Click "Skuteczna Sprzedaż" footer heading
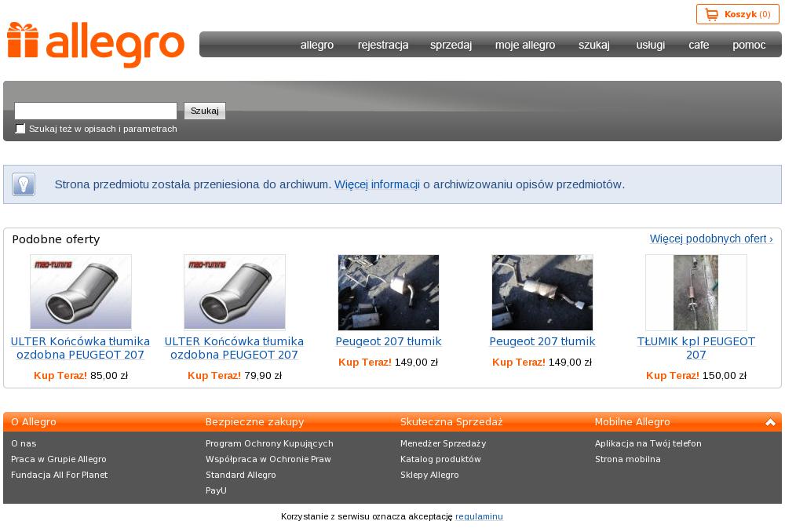785x532 pixels. pyautogui.click(x=451, y=422)
